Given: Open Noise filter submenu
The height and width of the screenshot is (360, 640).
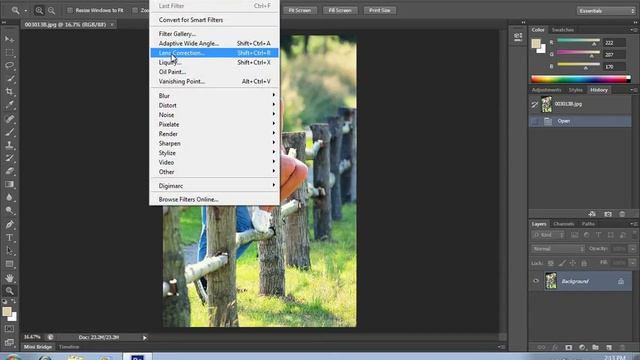Looking at the screenshot, I should point(215,115).
